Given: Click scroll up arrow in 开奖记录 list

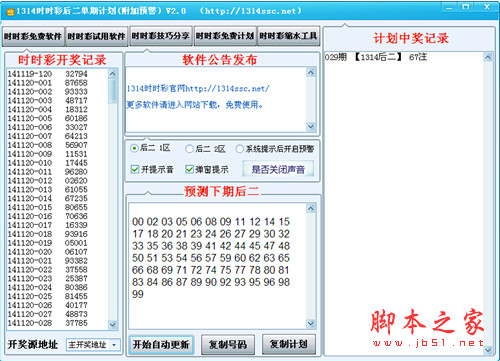Looking at the screenshot, I should tap(113, 74).
